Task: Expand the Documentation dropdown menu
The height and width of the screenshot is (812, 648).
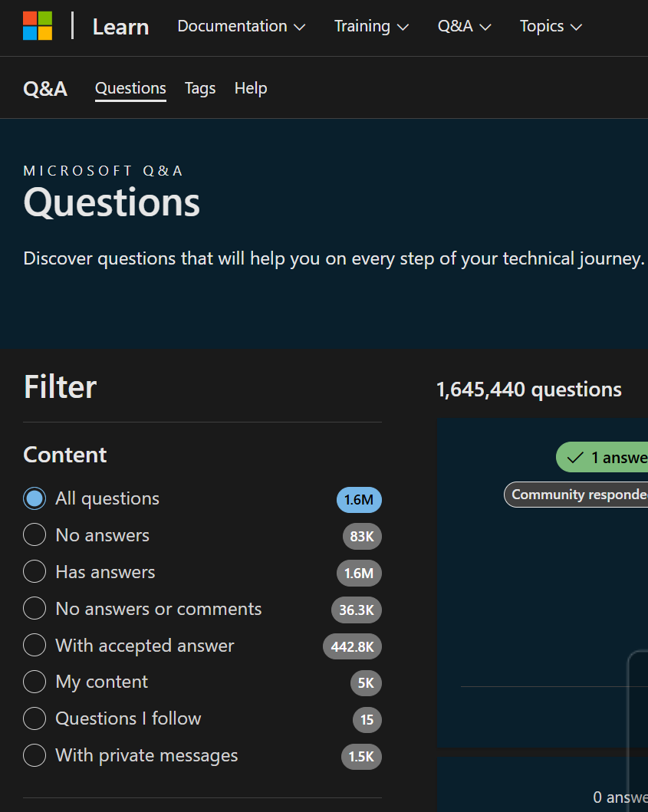Action: pos(242,26)
